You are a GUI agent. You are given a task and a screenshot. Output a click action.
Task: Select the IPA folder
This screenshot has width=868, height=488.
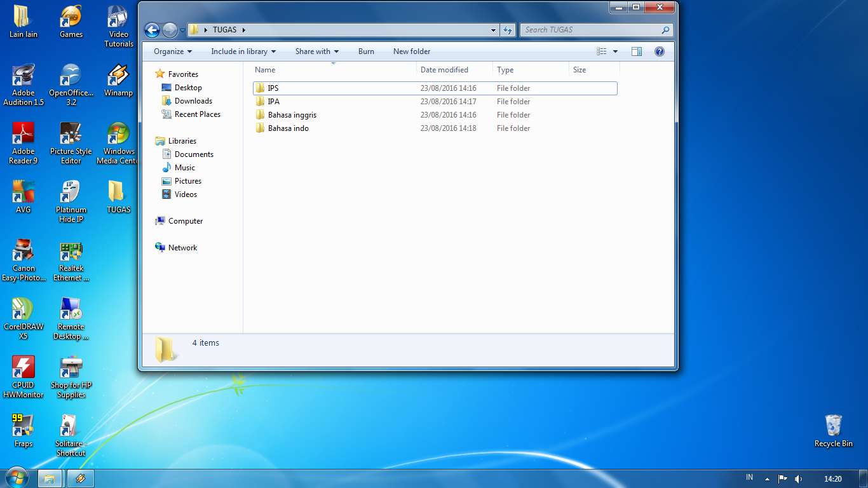coord(435,102)
